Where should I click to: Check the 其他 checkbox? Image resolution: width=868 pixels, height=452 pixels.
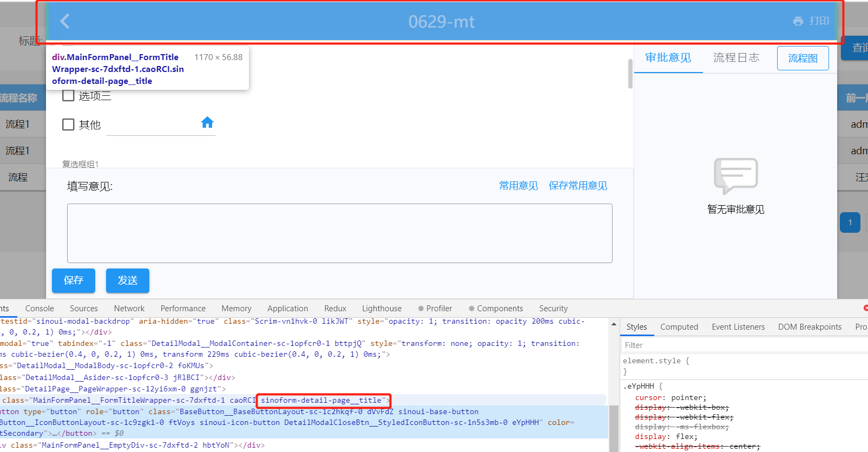click(x=68, y=125)
